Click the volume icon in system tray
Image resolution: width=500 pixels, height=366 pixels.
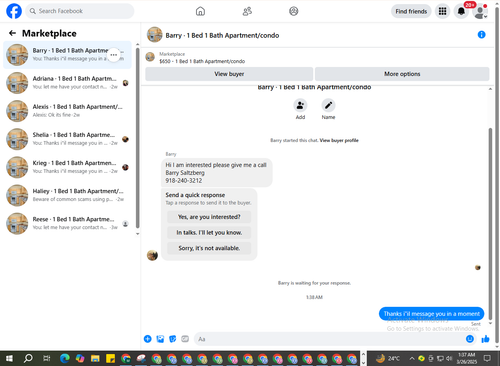[x=449, y=359]
